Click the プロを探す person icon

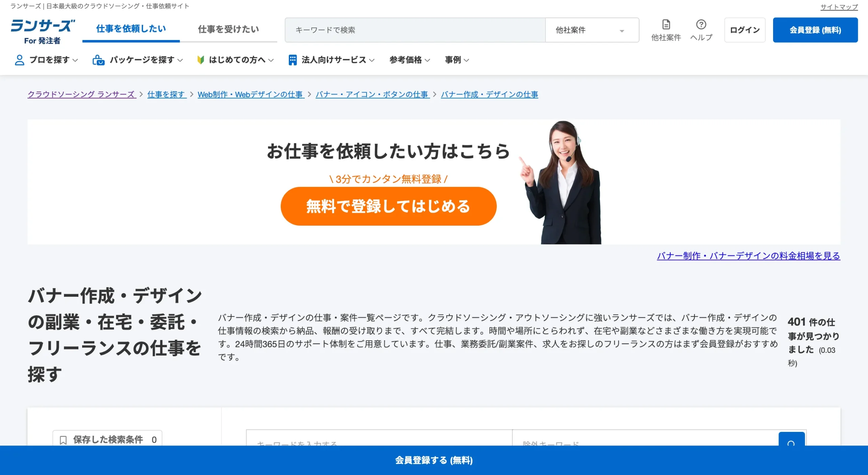point(19,60)
